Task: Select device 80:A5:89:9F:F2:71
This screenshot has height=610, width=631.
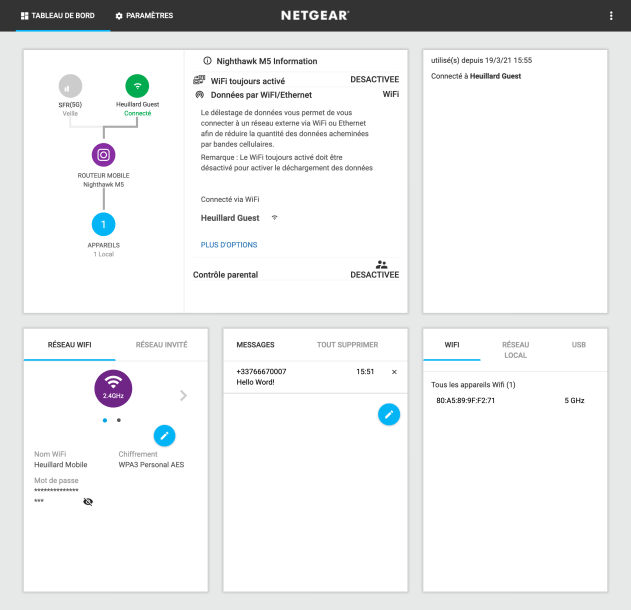Action: 466,401
